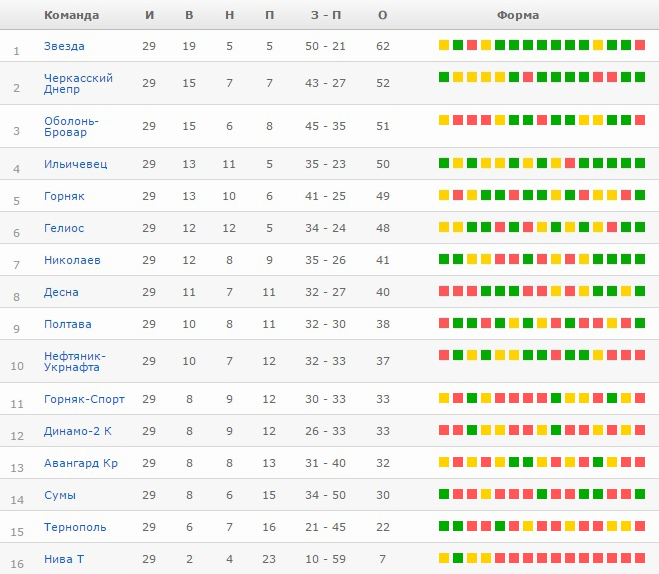Click Ильичевец's leftmost green form square
This screenshot has height=574, width=659.
(444, 163)
